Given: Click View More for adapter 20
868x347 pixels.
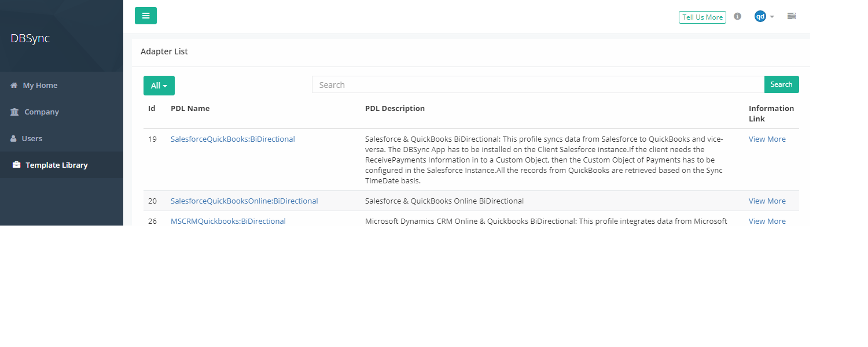Looking at the screenshot, I should 767,201.
